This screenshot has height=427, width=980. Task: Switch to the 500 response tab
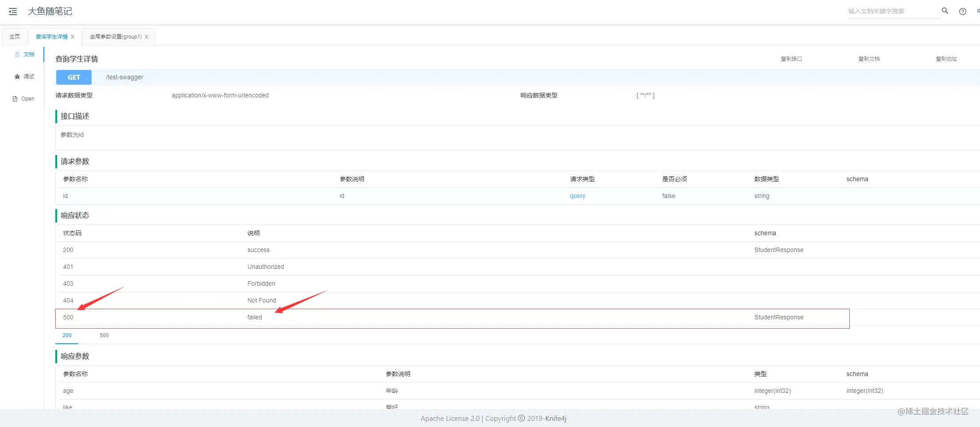(x=104, y=335)
